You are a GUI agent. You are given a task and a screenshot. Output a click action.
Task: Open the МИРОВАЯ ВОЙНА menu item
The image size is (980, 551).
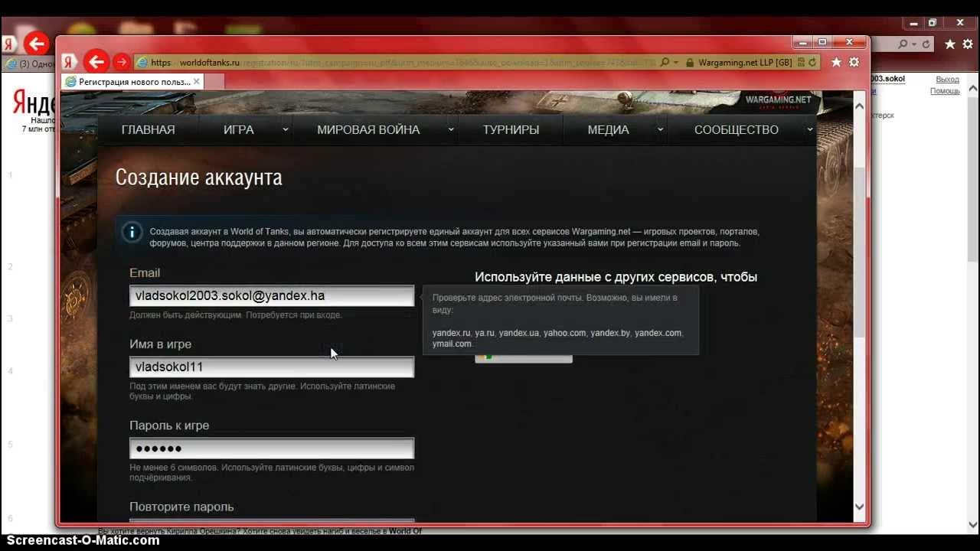point(368,130)
